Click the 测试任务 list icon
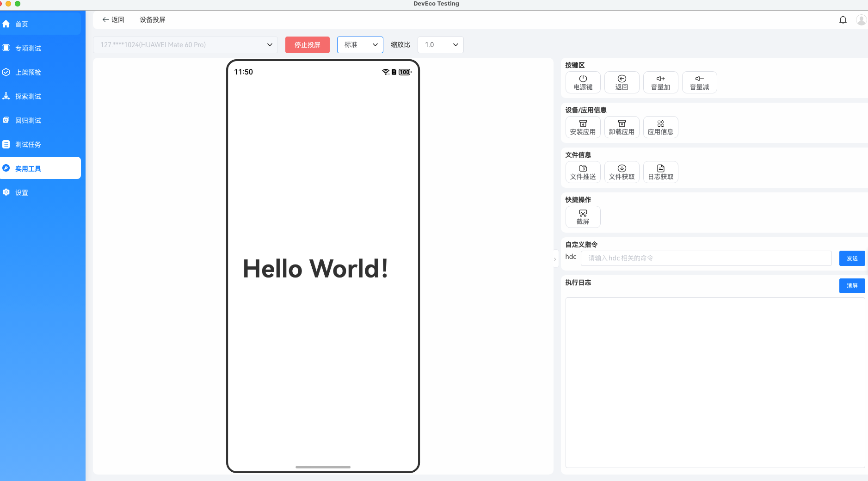The image size is (868, 481). [6, 144]
